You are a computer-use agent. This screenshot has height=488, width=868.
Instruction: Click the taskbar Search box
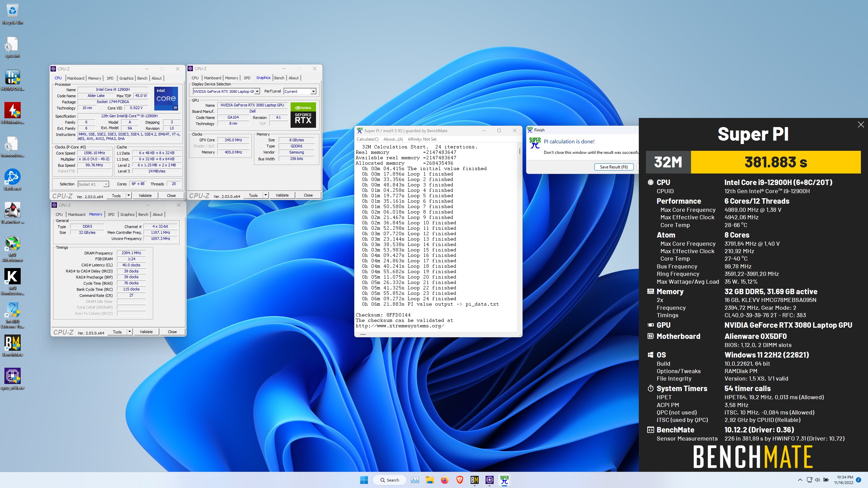point(389,480)
